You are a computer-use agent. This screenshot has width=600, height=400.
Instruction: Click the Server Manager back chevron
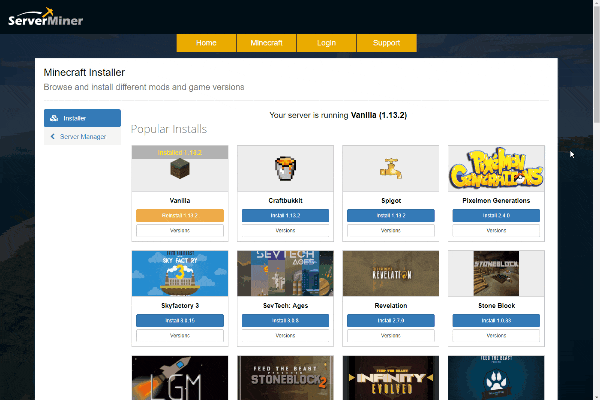point(53,136)
